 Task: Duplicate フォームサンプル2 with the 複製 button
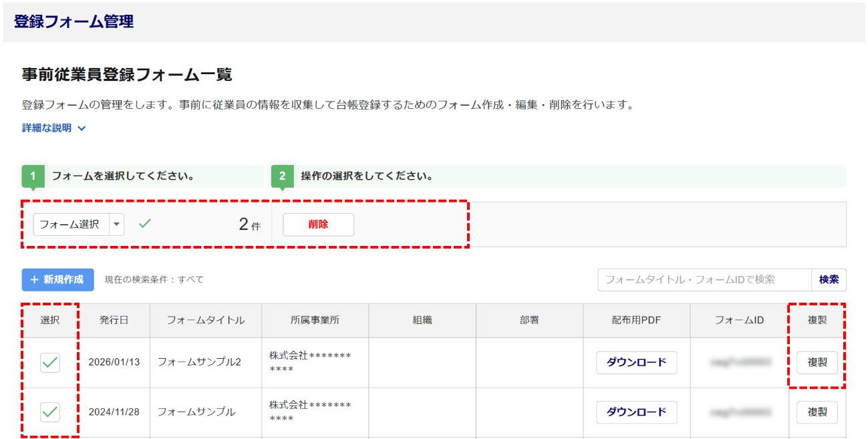point(817,362)
